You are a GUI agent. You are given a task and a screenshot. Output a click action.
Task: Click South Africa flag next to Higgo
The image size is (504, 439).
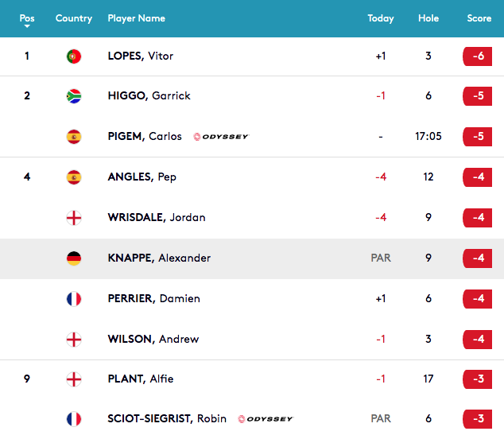tap(74, 96)
